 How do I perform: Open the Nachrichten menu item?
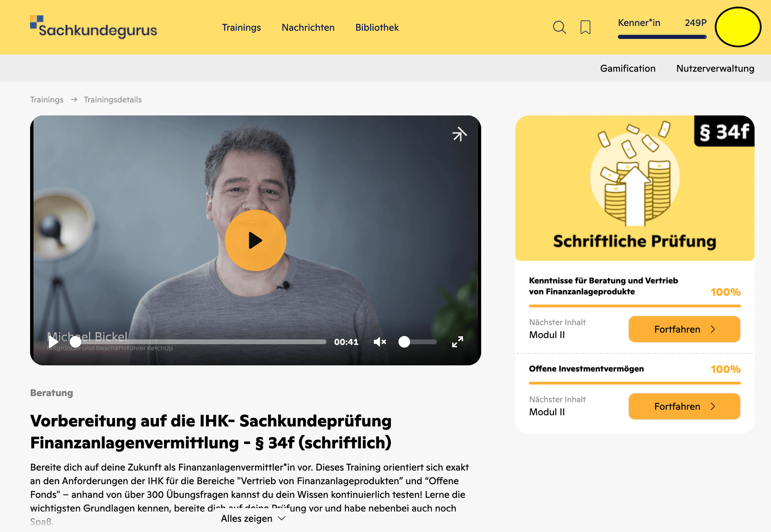(x=308, y=27)
